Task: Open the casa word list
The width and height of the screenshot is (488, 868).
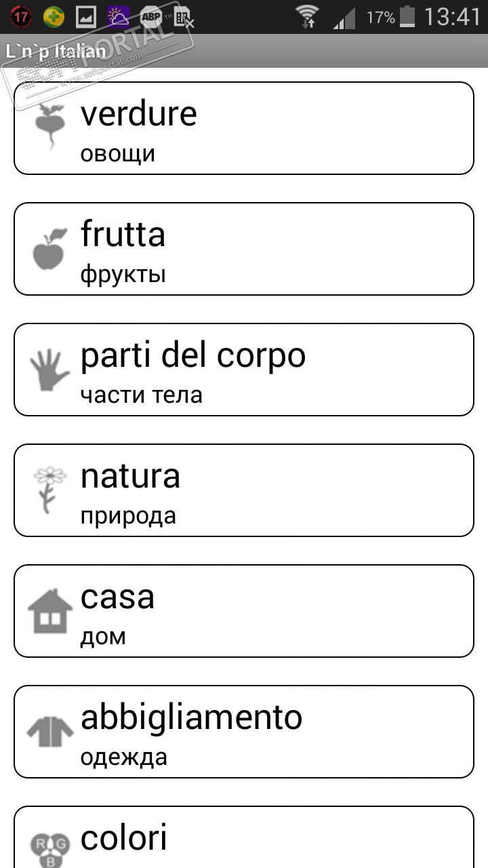Action: 244,611
